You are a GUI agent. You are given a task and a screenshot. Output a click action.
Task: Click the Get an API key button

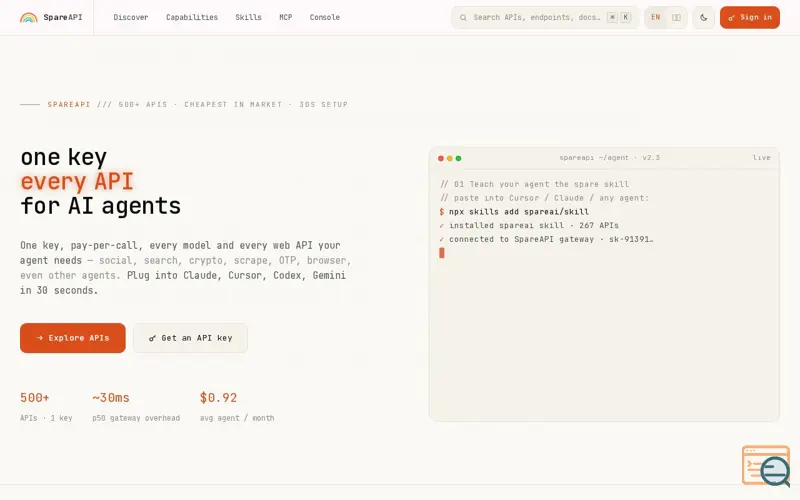tap(190, 338)
